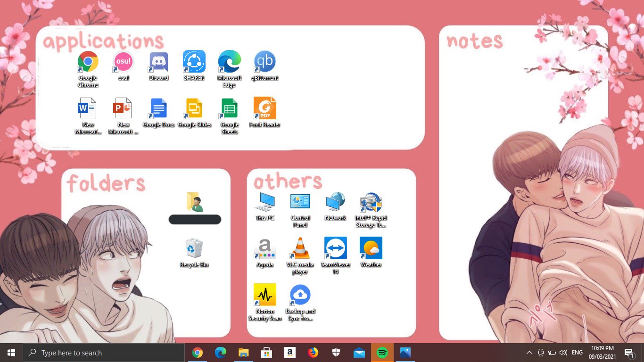Launch VLC media player
Image resolution: width=644 pixels, height=362 pixels.
300,248
